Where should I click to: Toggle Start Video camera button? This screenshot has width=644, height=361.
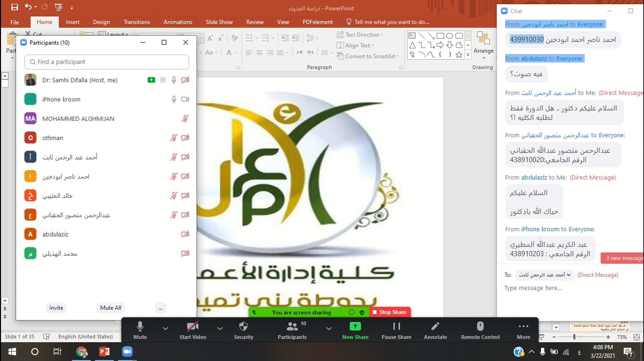tap(192, 327)
